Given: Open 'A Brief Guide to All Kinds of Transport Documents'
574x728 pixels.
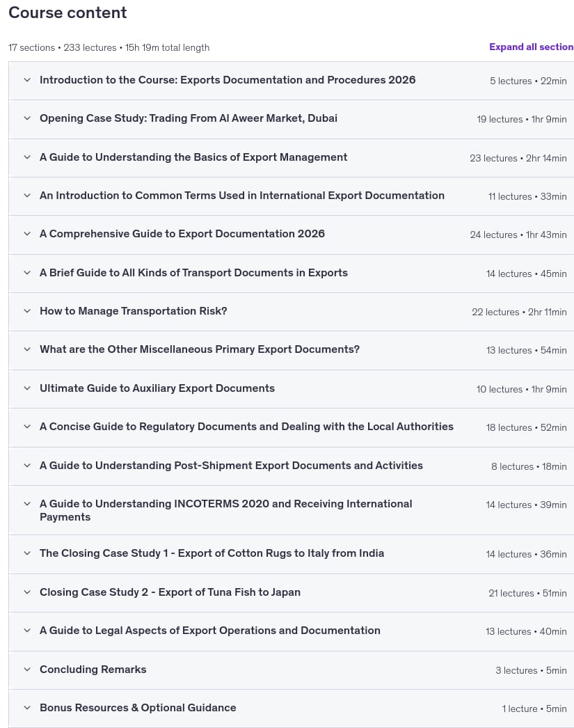Looking at the screenshot, I should click(x=193, y=273).
